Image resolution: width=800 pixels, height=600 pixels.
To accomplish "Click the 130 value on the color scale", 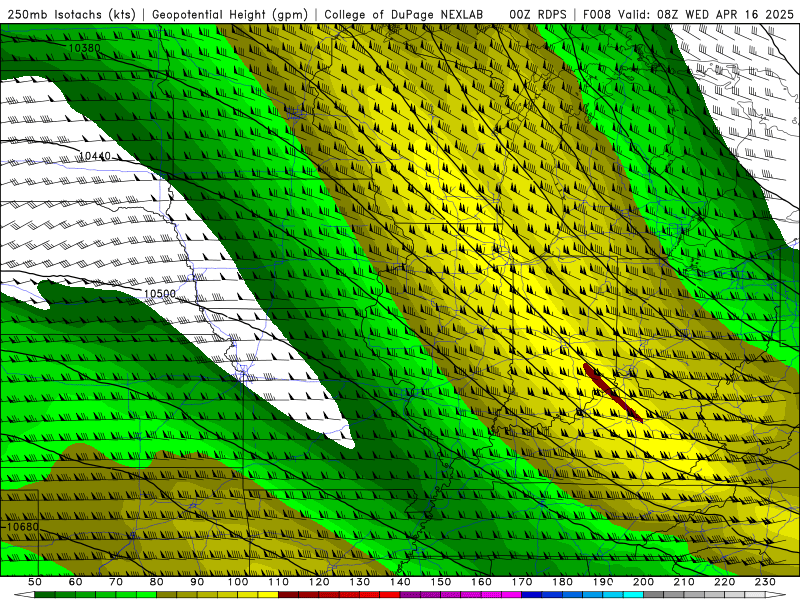I will (360, 582).
